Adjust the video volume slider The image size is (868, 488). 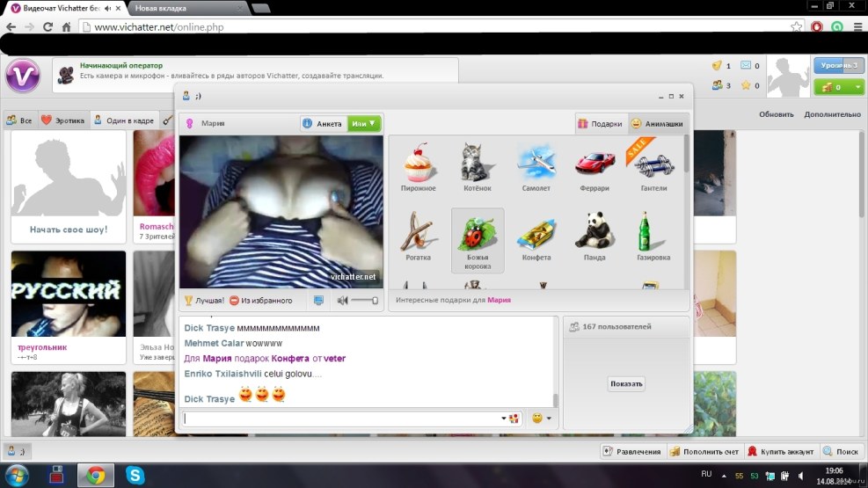365,301
